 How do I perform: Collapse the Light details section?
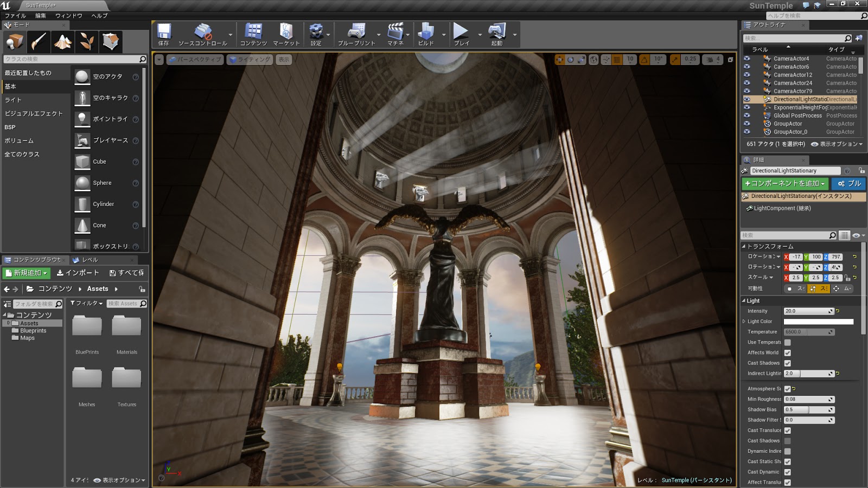(x=744, y=301)
